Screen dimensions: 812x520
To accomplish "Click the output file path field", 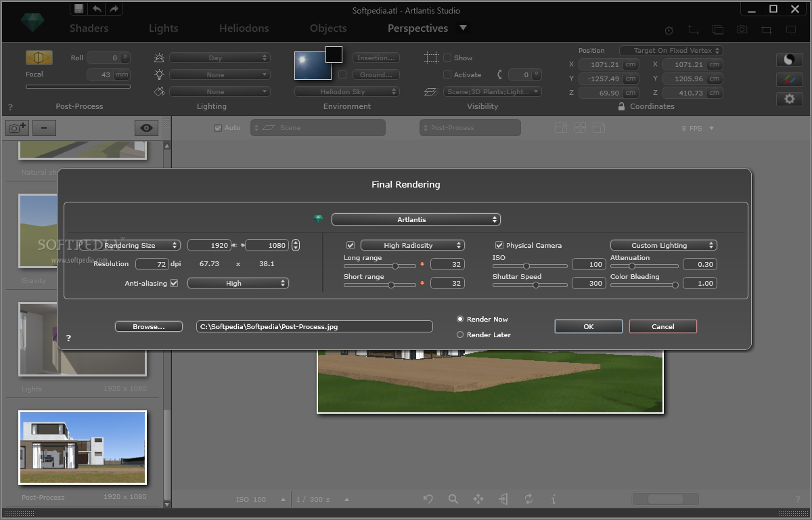I will (x=314, y=326).
